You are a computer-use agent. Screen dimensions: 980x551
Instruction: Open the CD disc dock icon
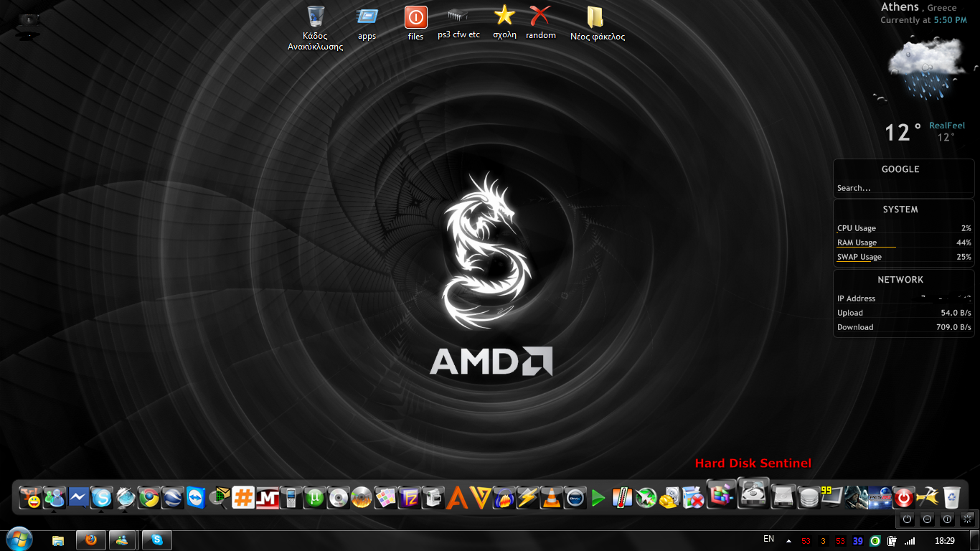point(338,497)
